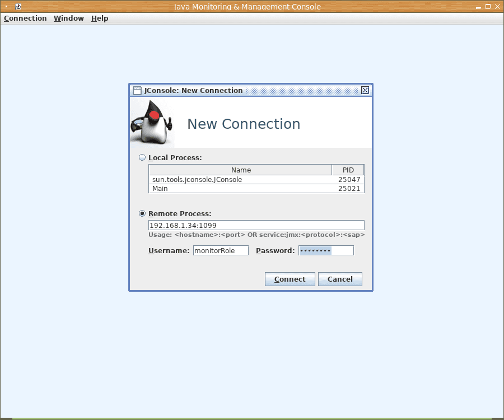The width and height of the screenshot is (504, 420).
Task: Select the Main process row
Action: [x=256, y=188]
